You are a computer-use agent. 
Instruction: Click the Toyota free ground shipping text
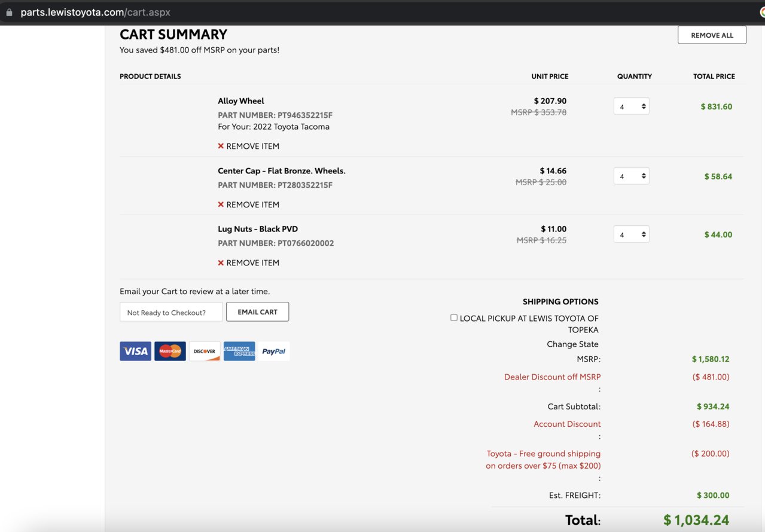543,460
